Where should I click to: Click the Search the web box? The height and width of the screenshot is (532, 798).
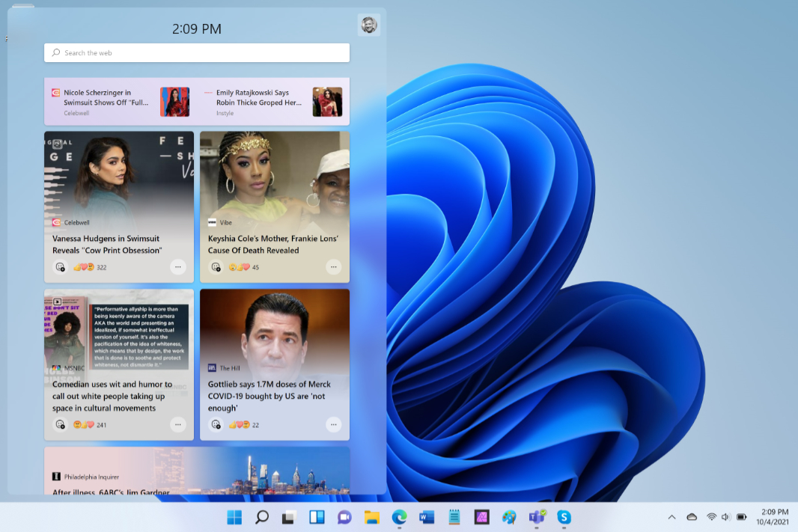tap(197, 53)
